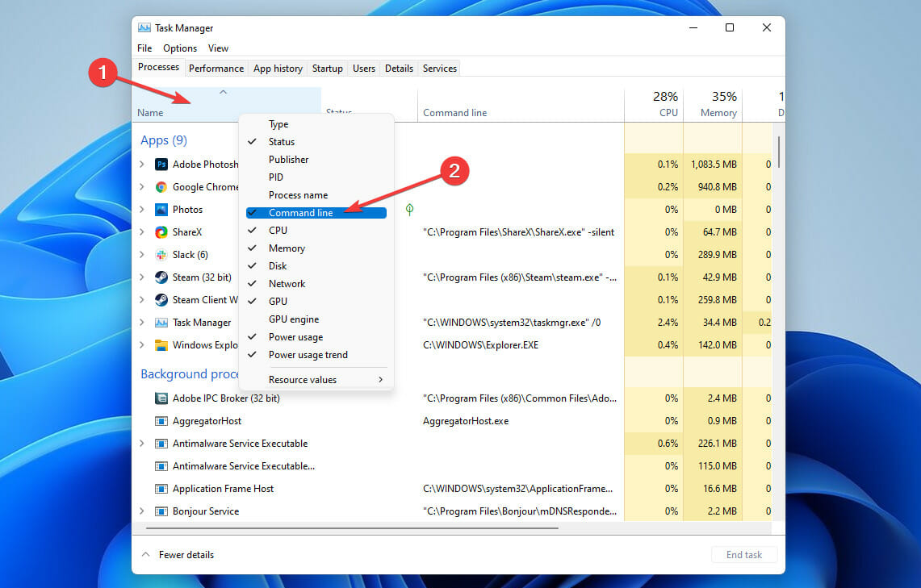The height and width of the screenshot is (588, 921).
Task: Click the Task Manager title bar icon
Action: point(144,27)
